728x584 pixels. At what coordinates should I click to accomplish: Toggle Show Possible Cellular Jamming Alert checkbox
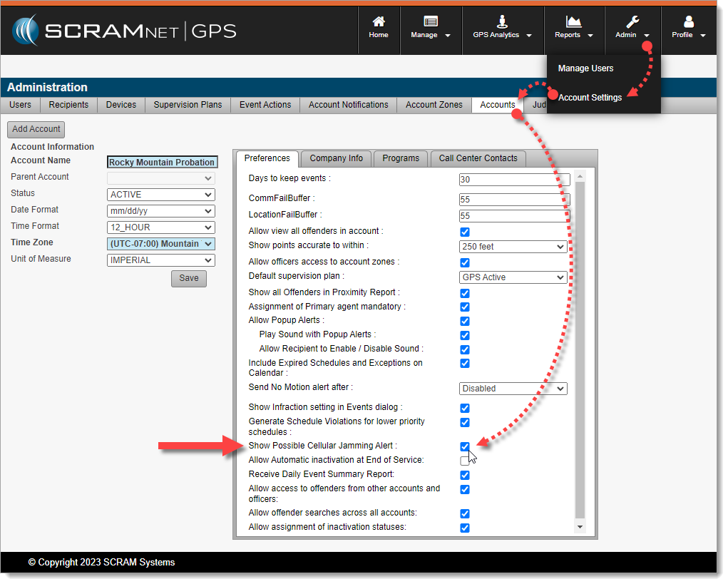(x=465, y=446)
